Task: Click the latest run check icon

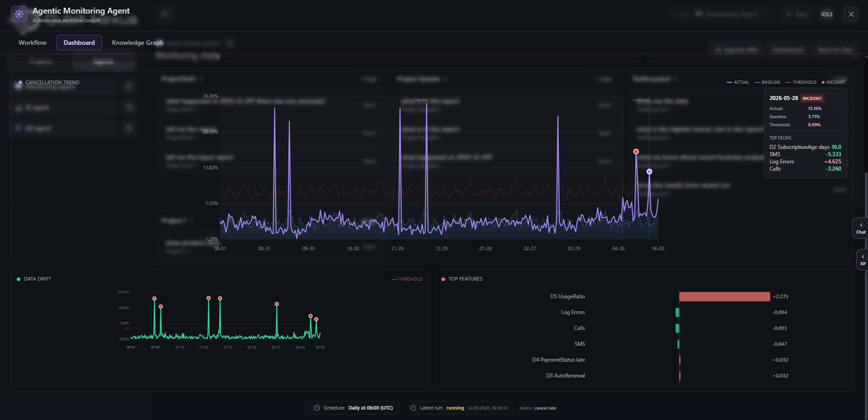Action: [413, 408]
